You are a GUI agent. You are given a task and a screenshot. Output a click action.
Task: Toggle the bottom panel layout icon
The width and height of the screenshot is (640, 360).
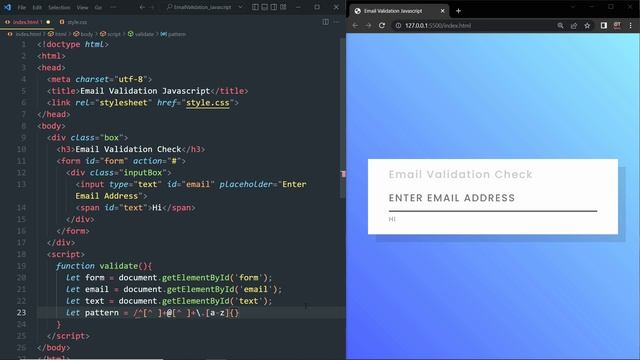coord(264,7)
